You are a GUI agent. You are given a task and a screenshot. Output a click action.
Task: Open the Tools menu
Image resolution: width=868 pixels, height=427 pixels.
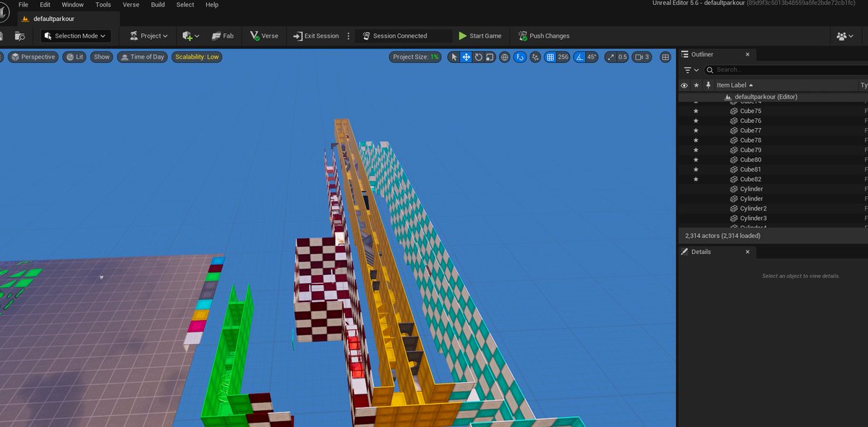click(x=103, y=4)
